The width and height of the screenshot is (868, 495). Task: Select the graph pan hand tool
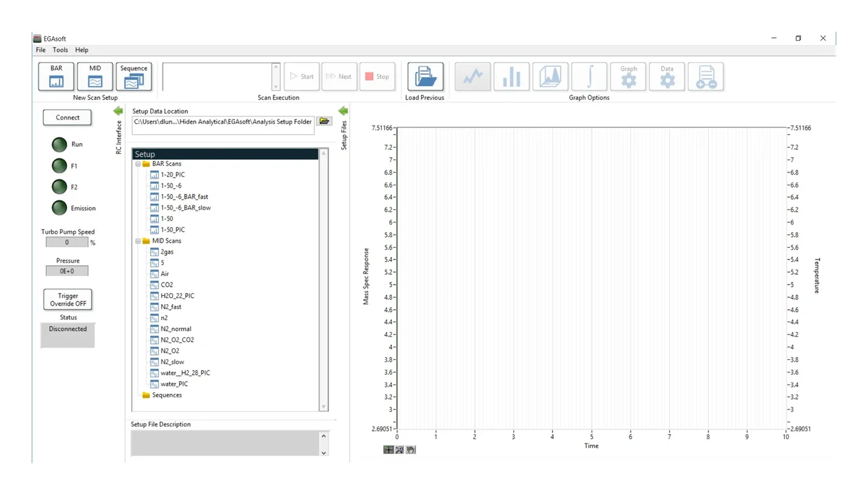(x=410, y=450)
